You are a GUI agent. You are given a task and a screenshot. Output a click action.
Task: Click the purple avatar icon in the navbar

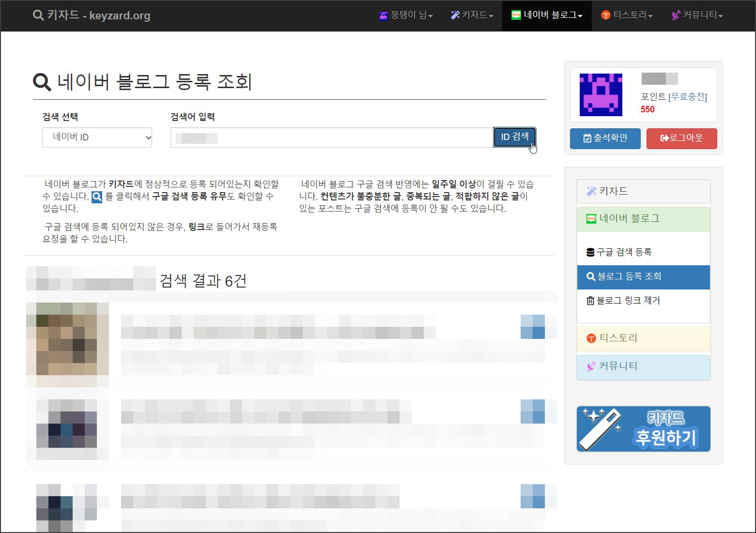click(x=384, y=15)
